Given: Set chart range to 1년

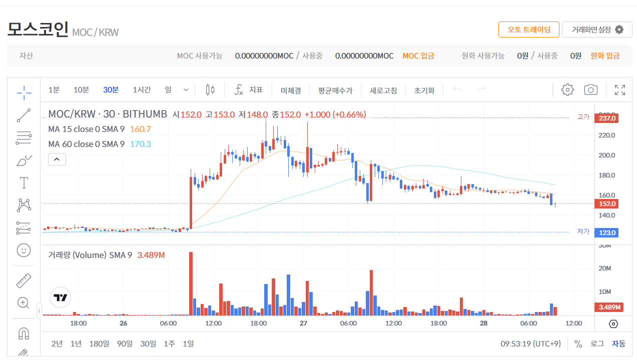Looking at the screenshot, I should coord(76,343).
